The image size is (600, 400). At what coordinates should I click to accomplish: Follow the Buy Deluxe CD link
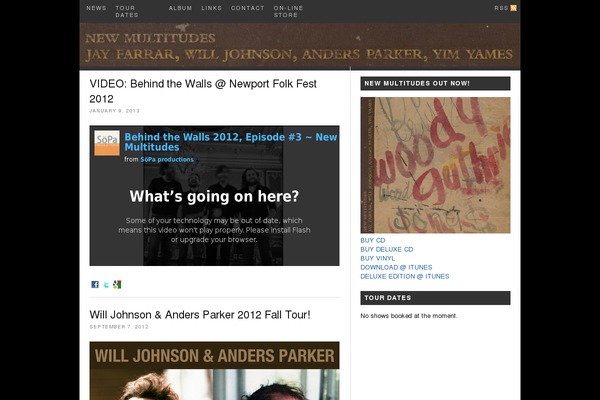coord(387,250)
